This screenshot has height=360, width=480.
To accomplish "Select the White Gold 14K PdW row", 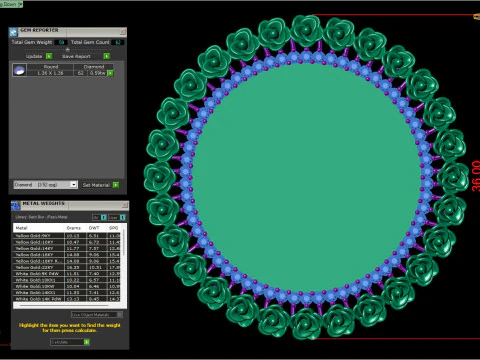I will tap(68, 299).
